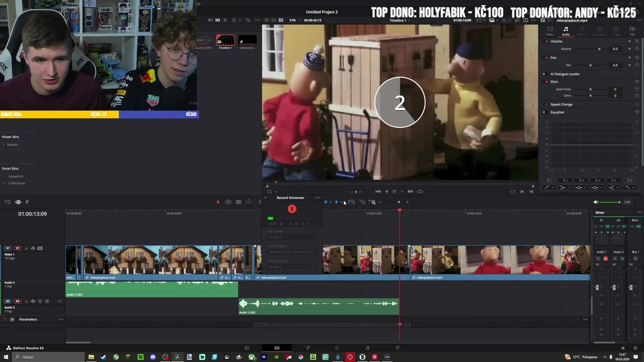Click the zoom-to-fit timeline icon
Screen dimensions: 644x362
coord(351,202)
